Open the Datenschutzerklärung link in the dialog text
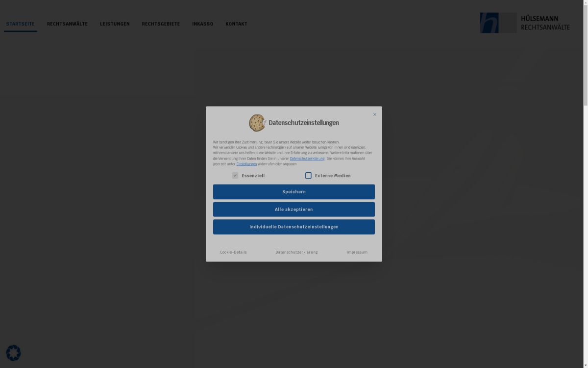The width and height of the screenshot is (588, 368). pos(307,158)
